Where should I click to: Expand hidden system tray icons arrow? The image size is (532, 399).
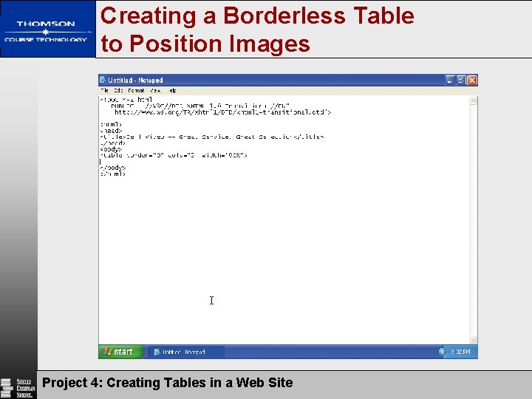442,352
